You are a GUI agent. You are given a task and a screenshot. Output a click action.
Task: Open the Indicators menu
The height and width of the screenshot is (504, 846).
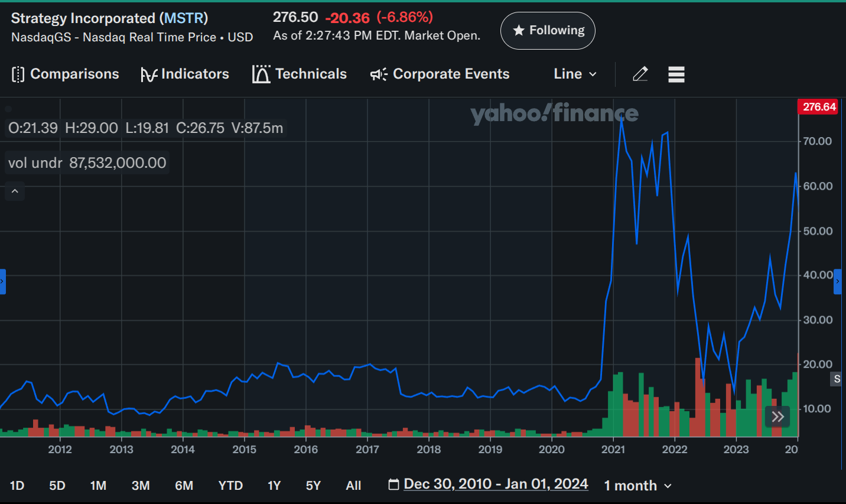pos(184,74)
